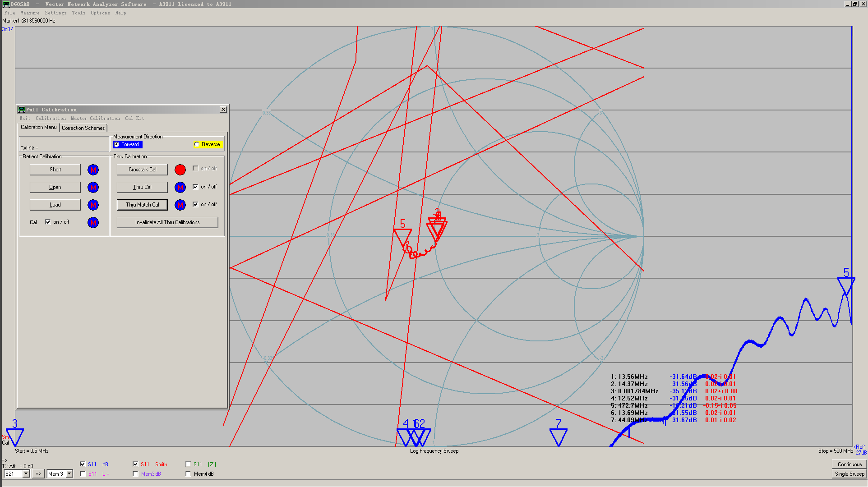Click the Marker1 @13560000 Hz readout
868x487 pixels.
pos(29,21)
